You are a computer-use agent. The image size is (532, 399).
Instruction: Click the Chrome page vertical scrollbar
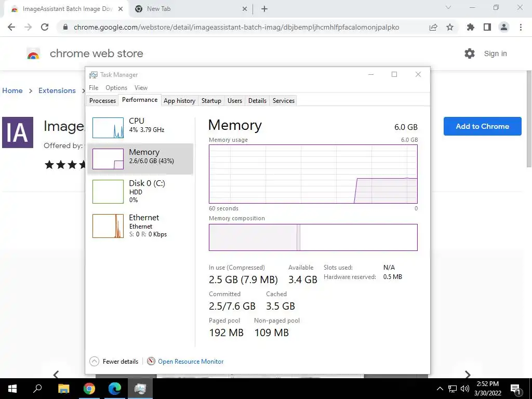pos(529,119)
